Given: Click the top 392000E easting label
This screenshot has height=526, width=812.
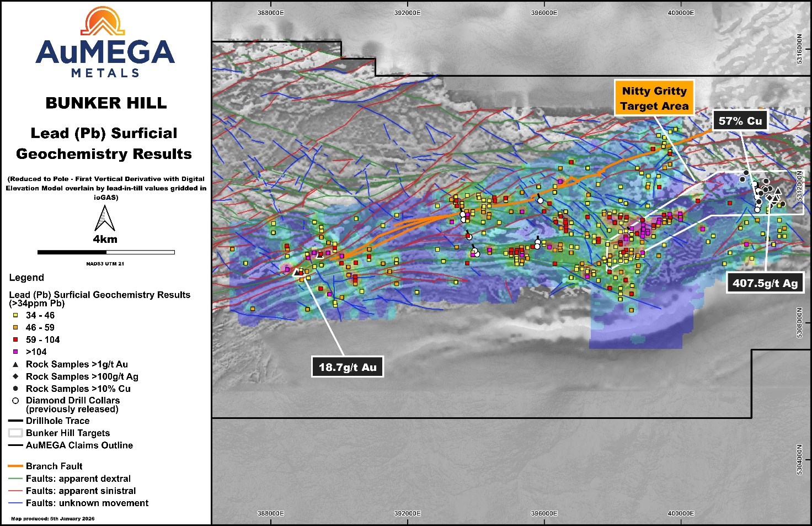Looking at the screenshot, I should point(407,13).
